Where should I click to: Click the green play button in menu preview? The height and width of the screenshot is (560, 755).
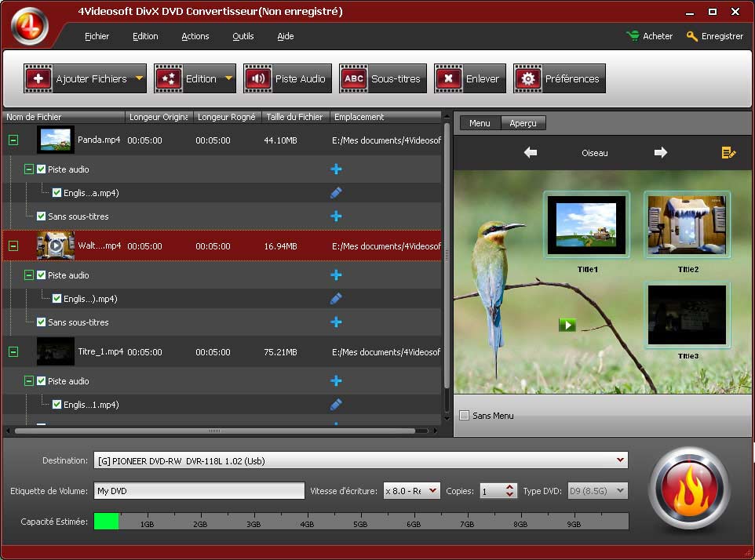[567, 325]
